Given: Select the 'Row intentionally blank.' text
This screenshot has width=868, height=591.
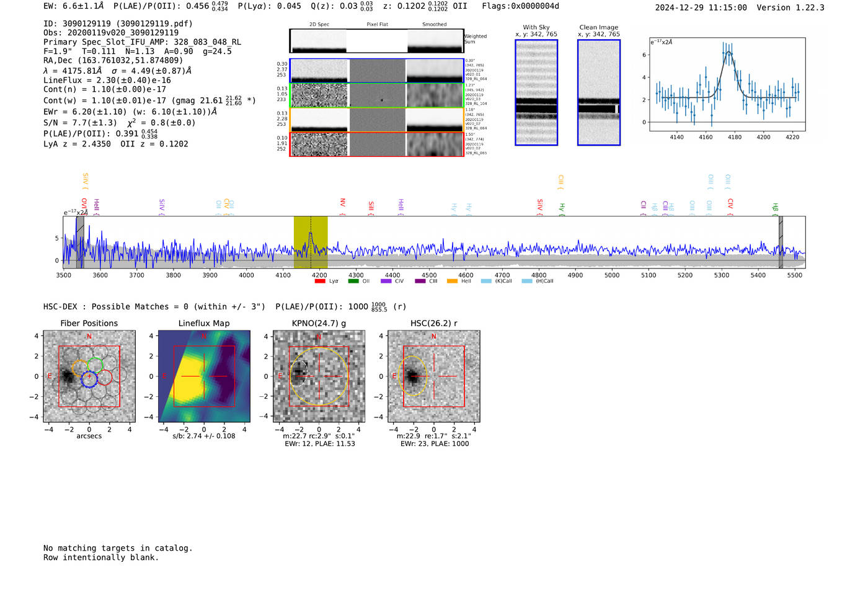Looking at the screenshot, I should pos(101,558).
